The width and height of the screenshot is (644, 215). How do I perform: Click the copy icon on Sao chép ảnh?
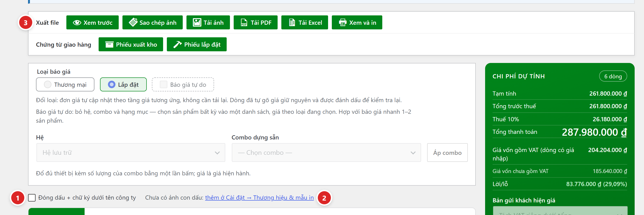(133, 22)
